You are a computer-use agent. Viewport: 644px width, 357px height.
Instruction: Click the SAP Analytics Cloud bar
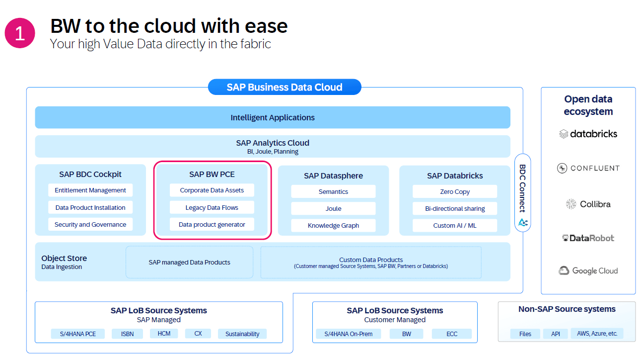[273, 146]
